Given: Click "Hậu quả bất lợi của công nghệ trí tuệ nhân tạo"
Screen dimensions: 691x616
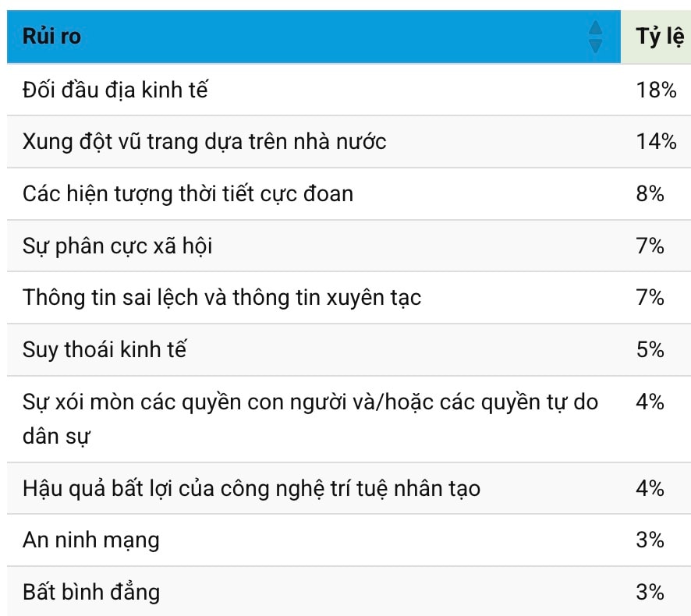Looking at the screenshot, I should tap(251, 488).
